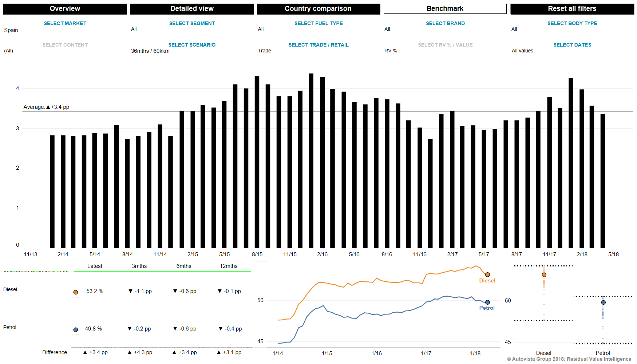Click the Latest difference +3.4 pp value
Viewport: 637px width, 364px height.
[x=95, y=352]
